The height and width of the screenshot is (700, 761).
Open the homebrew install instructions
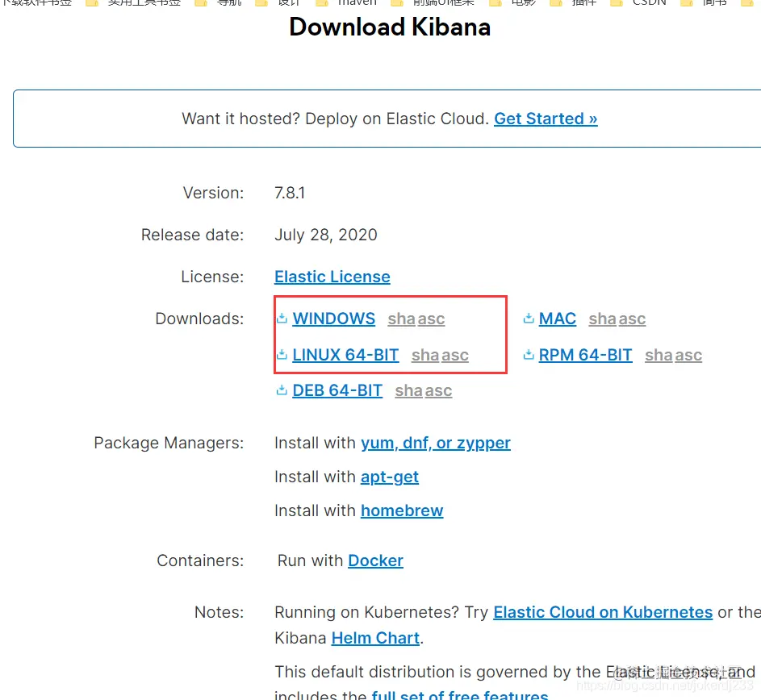coord(402,510)
